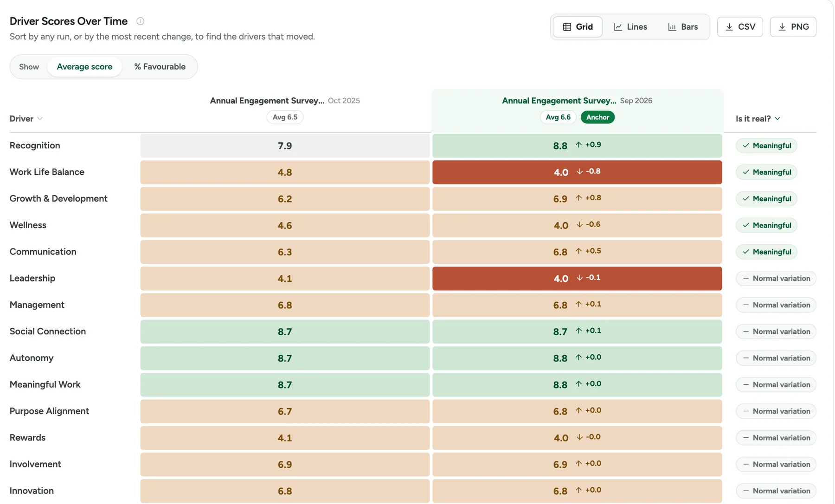Click the Normal variation badge for Management
This screenshot has width=835, height=504.
tap(776, 305)
